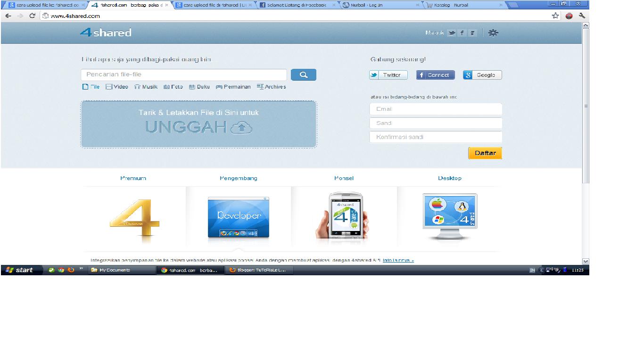Screen dimensions: 644x362
Task: Filter search by Musik type
Action: 146,87
